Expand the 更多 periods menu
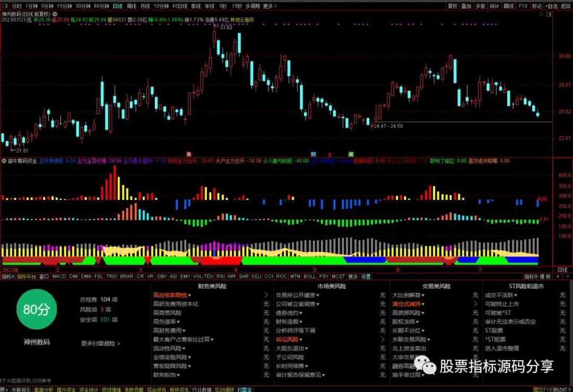This screenshot has width=573, height=392. coord(270,6)
